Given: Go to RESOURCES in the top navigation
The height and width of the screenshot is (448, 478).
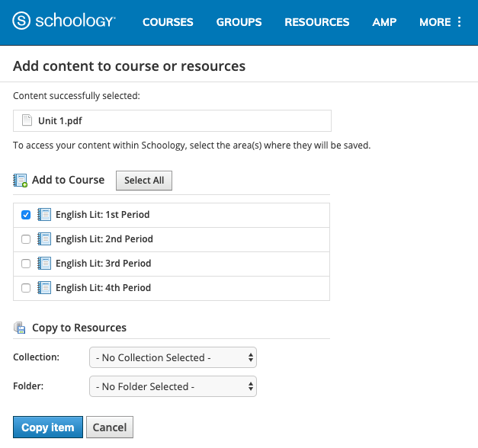Looking at the screenshot, I should tap(316, 22).
